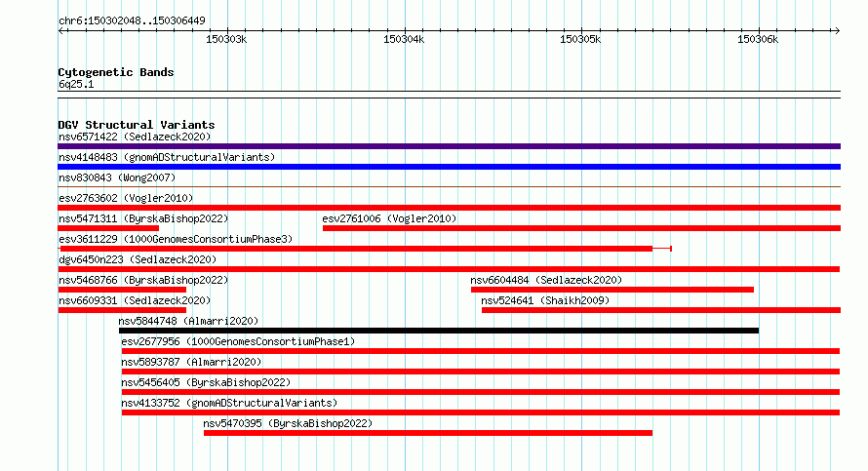Open nsv6609331 (Sedlazeck2020) label
Image resolution: width=868 pixels, height=471 pixels.
pos(135,300)
